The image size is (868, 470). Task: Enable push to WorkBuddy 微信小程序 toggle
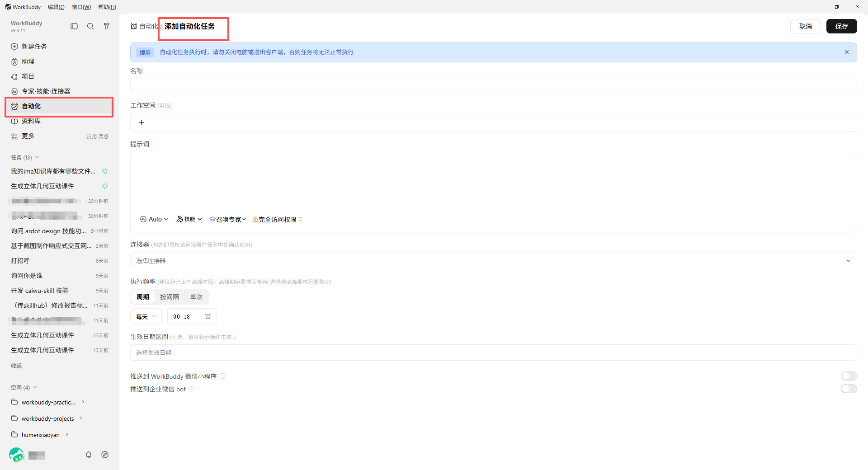tap(849, 376)
